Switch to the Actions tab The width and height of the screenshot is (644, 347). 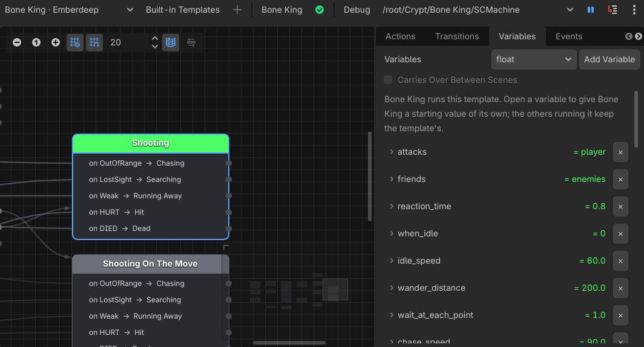(x=401, y=36)
